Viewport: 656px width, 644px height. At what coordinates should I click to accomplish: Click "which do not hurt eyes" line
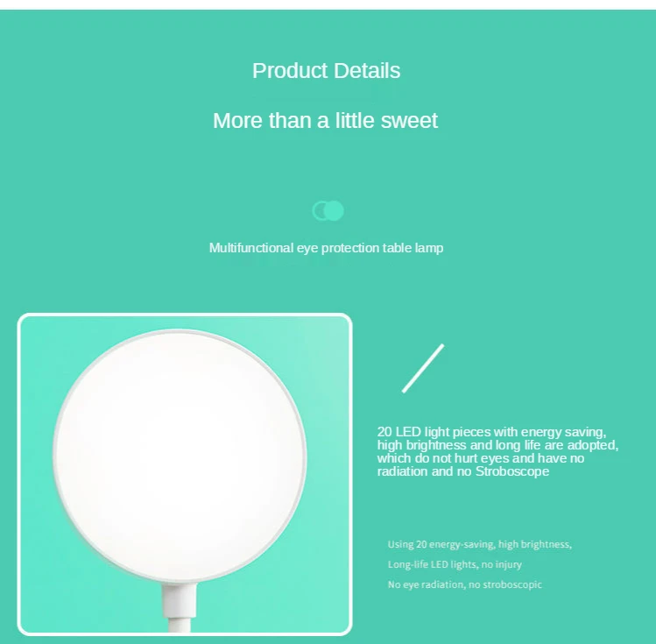[481, 458]
